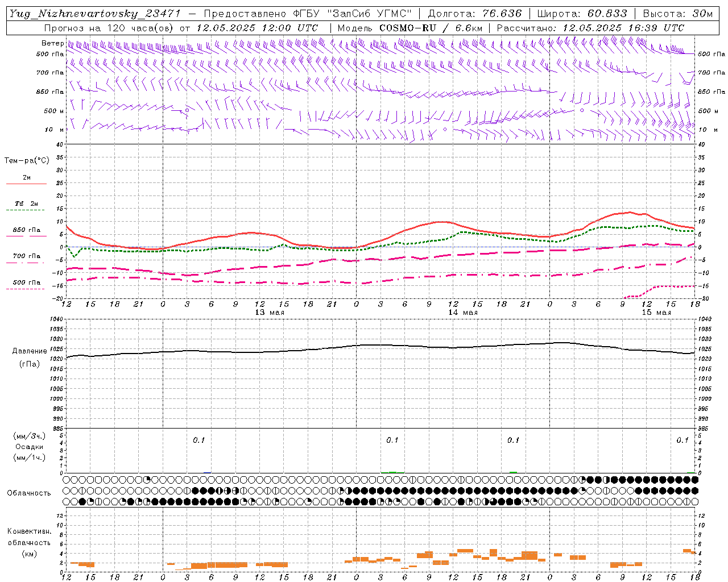The height and width of the screenshot is (582, 728).
Task: Click the black pressure curve
Action: point(381,345)
